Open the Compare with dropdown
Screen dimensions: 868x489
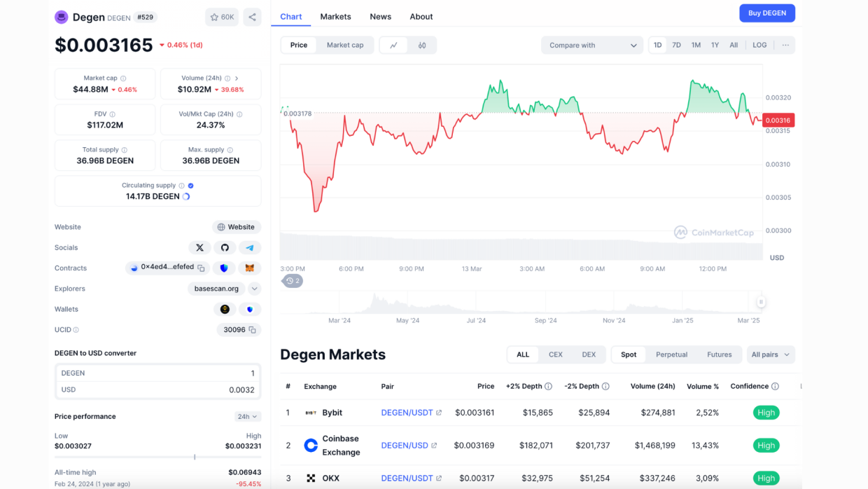pos(592,45)
